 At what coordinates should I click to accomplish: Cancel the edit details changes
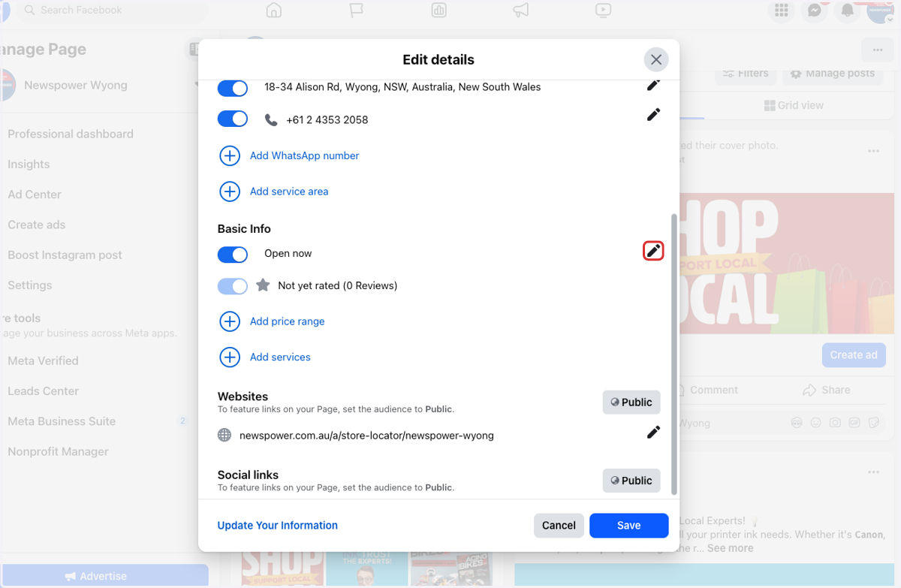(559, 526)
